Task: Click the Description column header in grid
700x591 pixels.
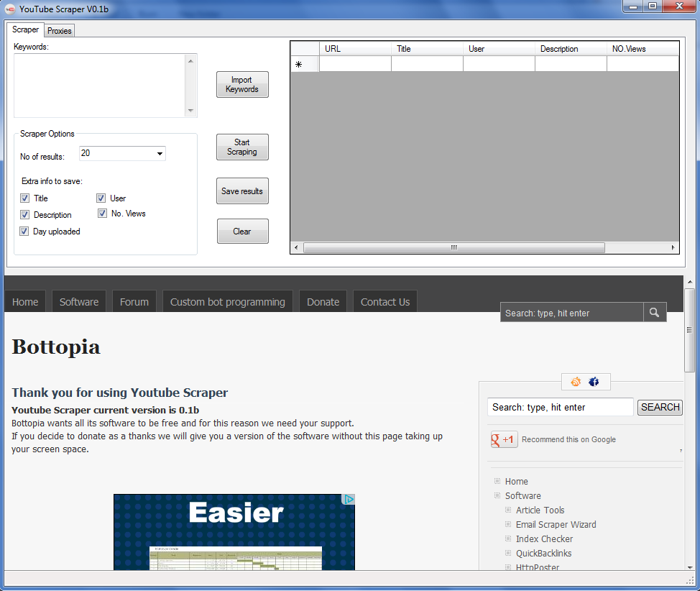Action: [571, 49]
